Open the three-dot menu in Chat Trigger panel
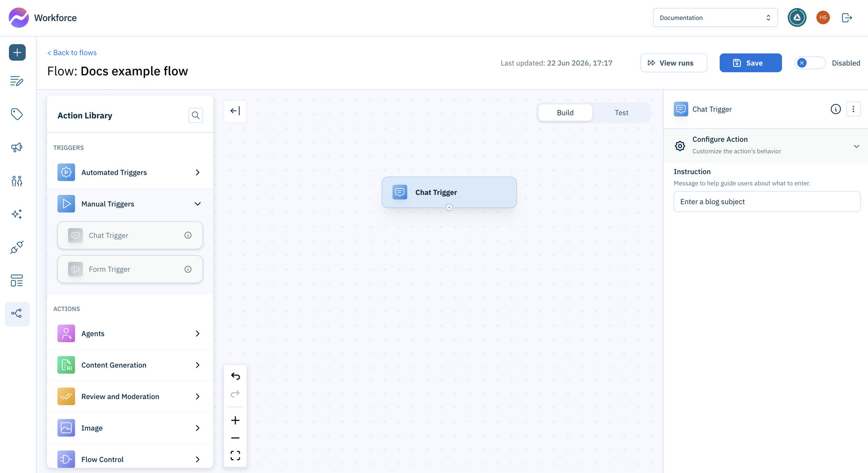This screenshot has height=473, width=868. (x=853, y=109)
